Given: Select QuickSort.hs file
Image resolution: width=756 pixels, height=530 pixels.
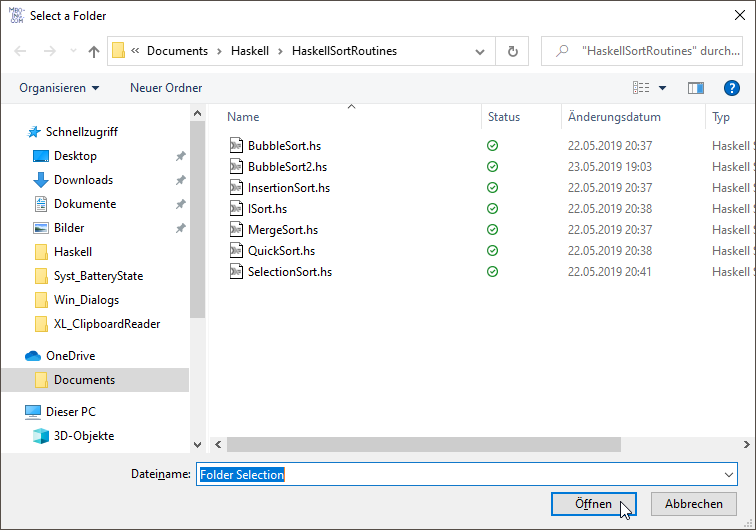Looking at the screenshot, I should coord(282,251).
